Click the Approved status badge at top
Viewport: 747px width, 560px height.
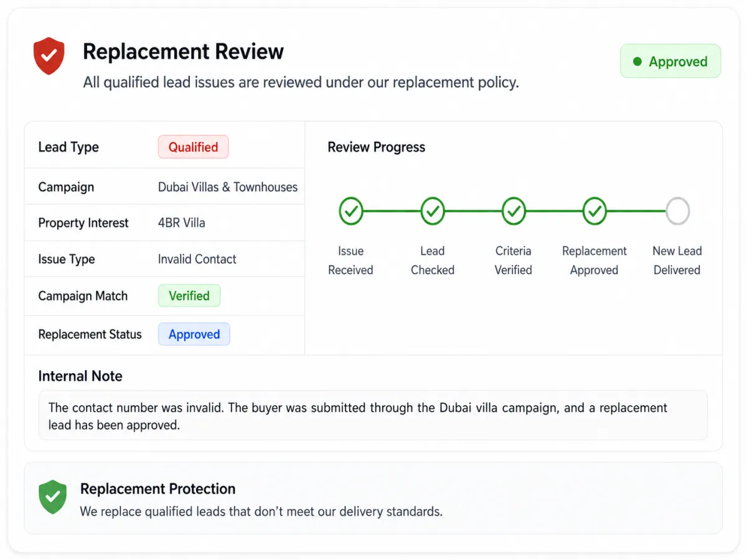(670, 61)
